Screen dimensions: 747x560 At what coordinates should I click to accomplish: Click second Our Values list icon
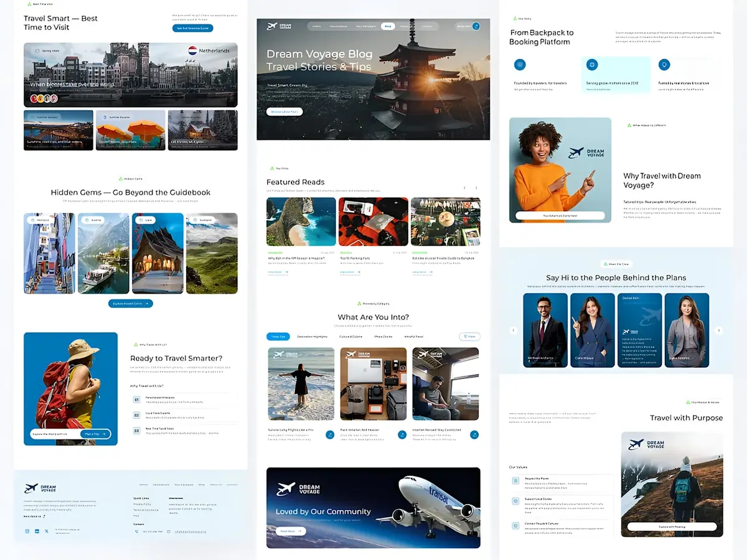515,501
